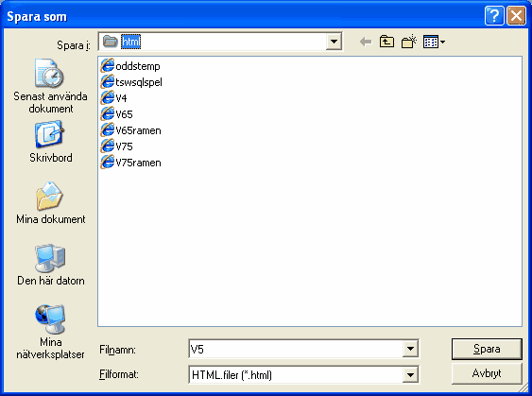532x396 pixels.
Task: Go back with the back arrow icon
Action: 366,43
